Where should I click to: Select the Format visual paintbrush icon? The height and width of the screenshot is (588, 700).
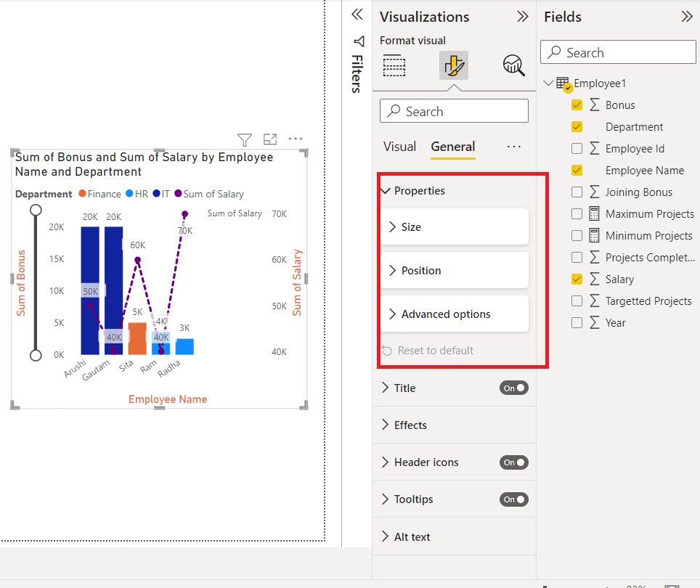point(454,65)
